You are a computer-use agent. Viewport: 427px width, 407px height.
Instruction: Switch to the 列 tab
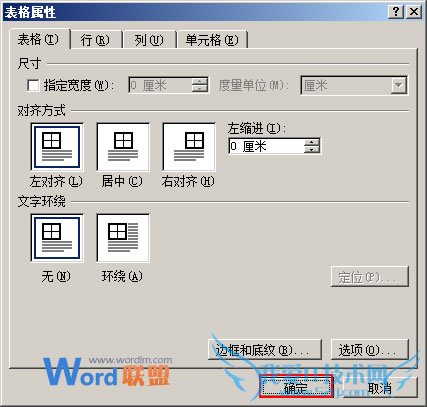(149, 40)
